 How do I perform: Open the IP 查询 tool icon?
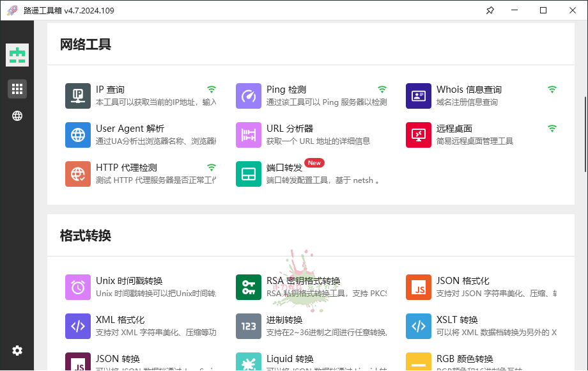tap(78, 96)
